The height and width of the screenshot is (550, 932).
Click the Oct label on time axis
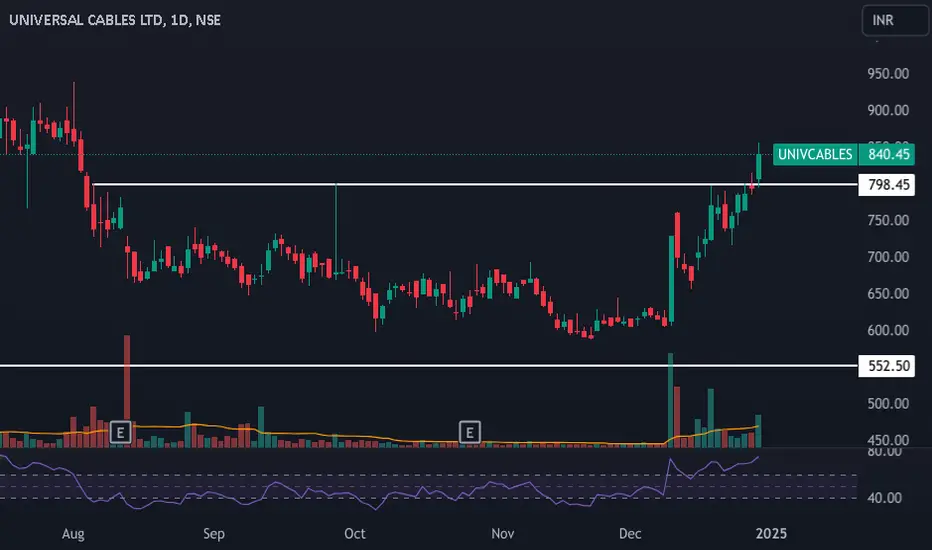[355, 534]
